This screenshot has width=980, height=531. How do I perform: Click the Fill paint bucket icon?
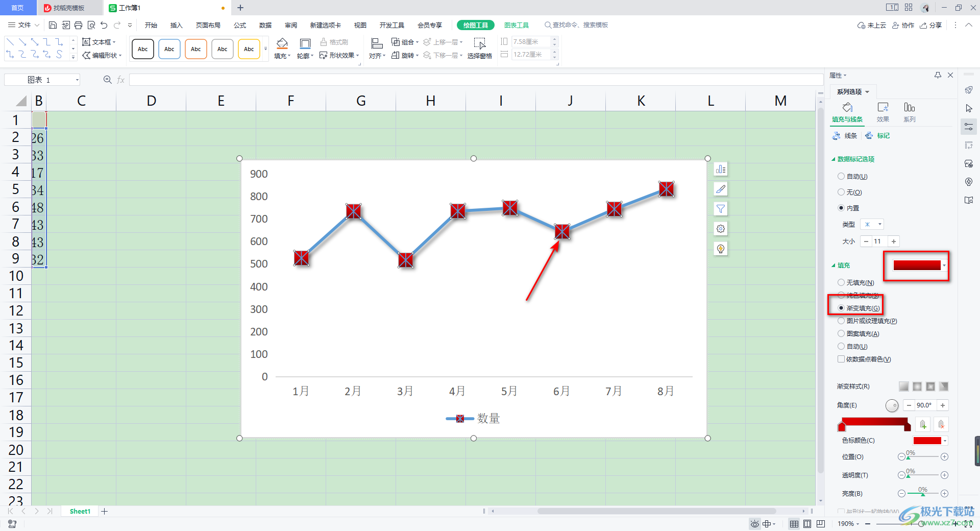(x=282, y=43)
